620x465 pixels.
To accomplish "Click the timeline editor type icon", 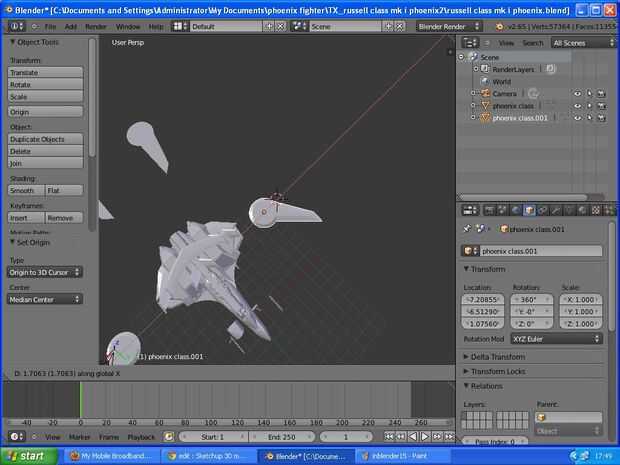I will click(x=15, y=437).
